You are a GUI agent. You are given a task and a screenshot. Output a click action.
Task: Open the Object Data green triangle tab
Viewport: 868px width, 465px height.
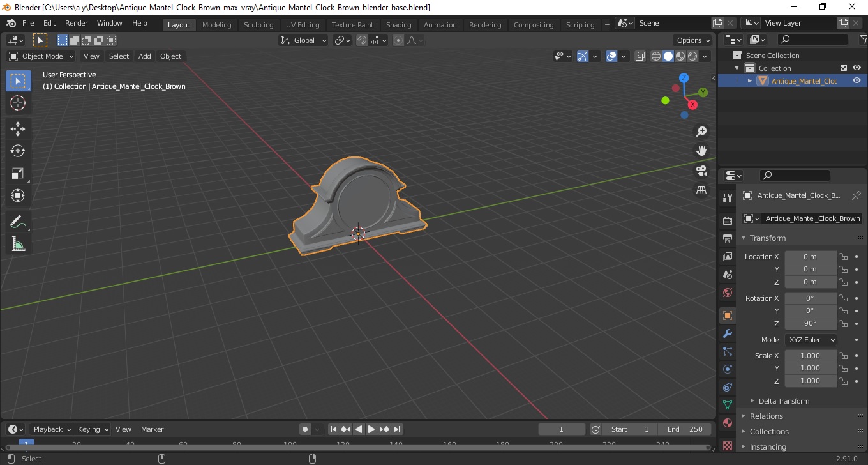pos(727,405)
